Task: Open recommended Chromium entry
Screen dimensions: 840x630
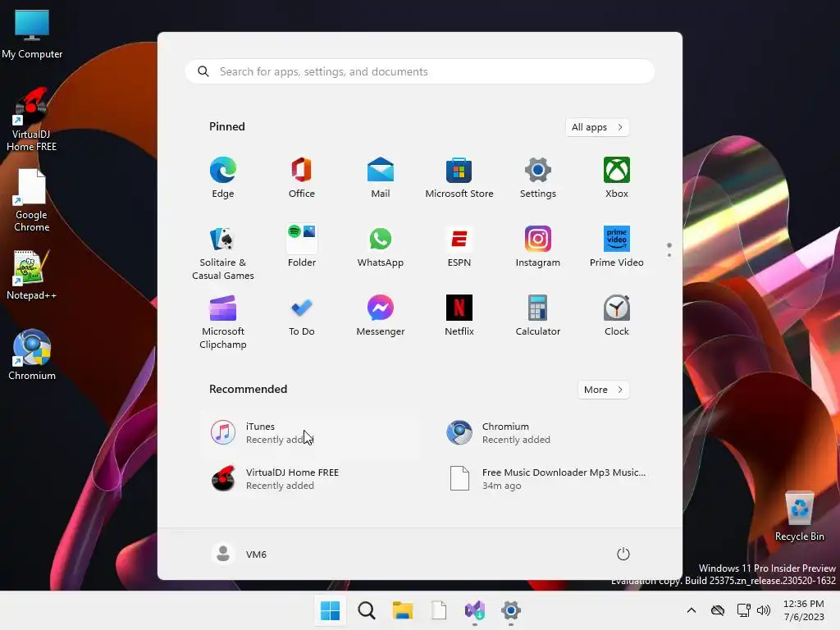Action: coord(546,433)
